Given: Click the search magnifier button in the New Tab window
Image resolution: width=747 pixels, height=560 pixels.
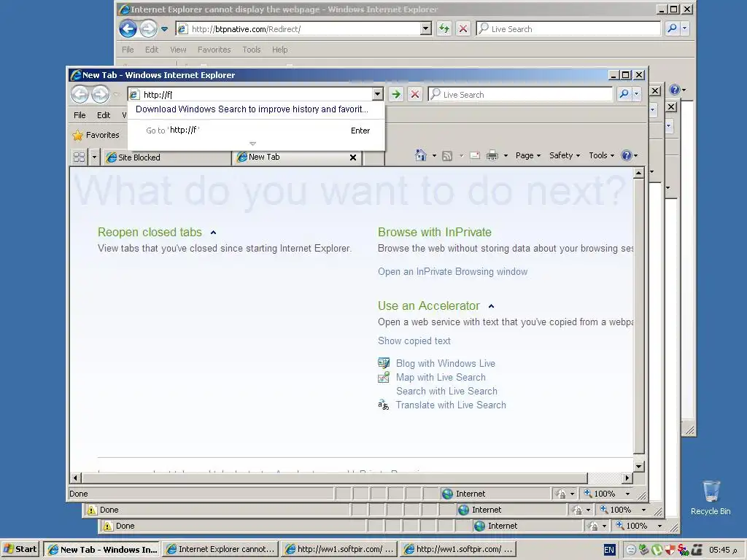Looking at the screenshot, I should 624,94.
